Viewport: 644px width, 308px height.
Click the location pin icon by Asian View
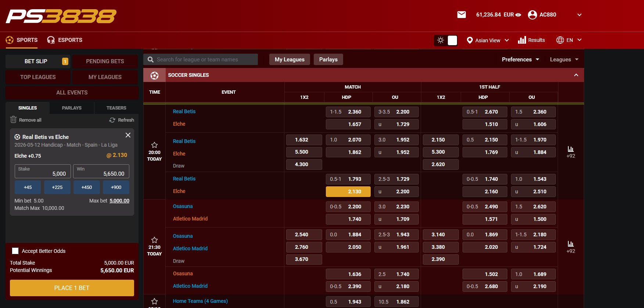pos(469,40)
